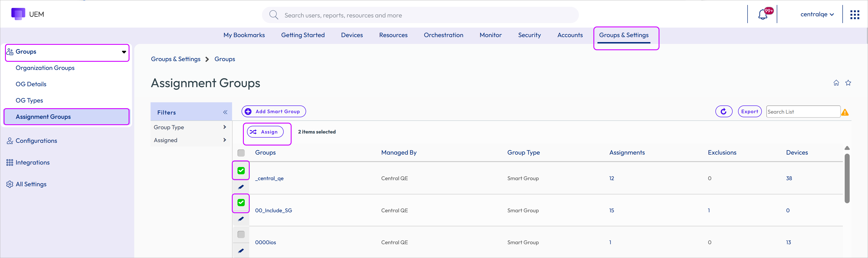Click the global search field
The image size is (868, 258).
click(x=420, y=15)
